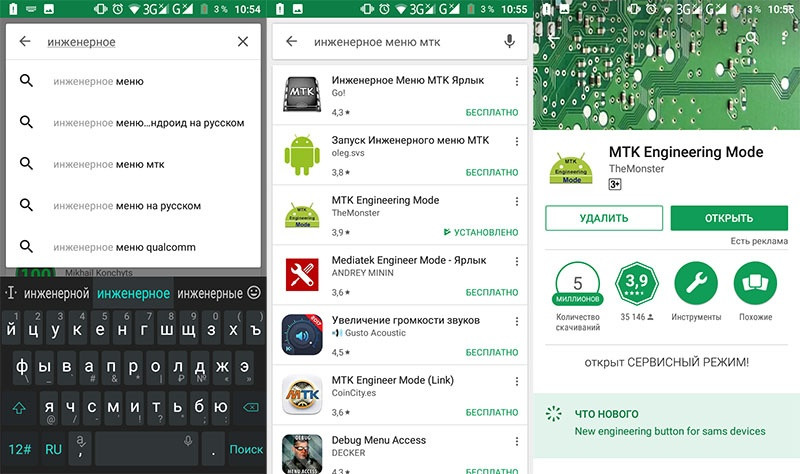Clear the search text with X icon
Image resolution: width=800 pixels, height=474 pixels.
243,41
